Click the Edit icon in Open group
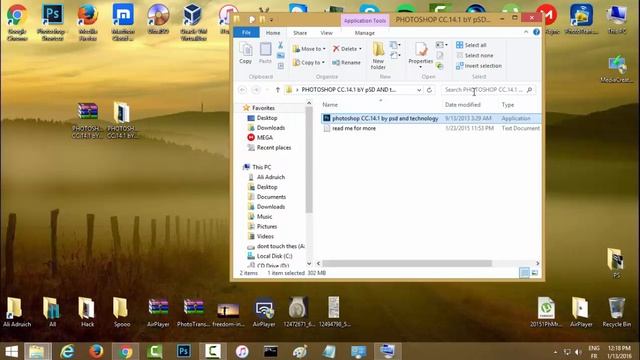Viewport: 640px width, 360px height. 440,55
